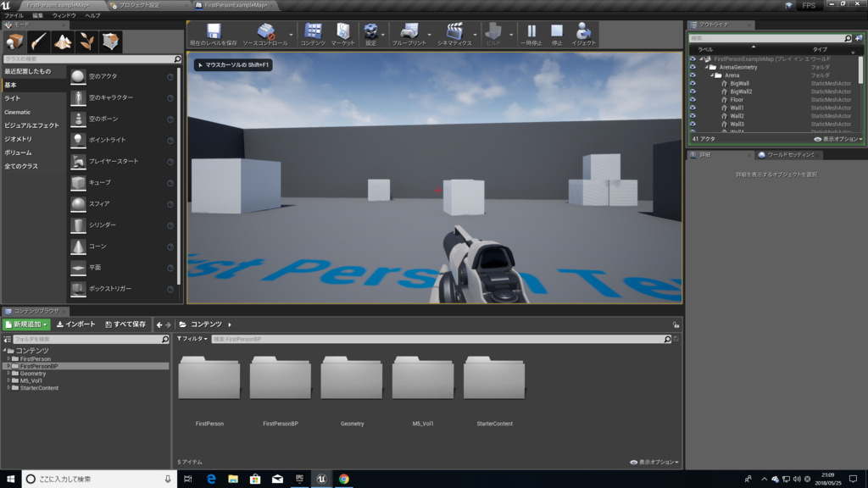Select the Empty Actor icon
This screenshot has height=488, width=868.
coord(78,76)
